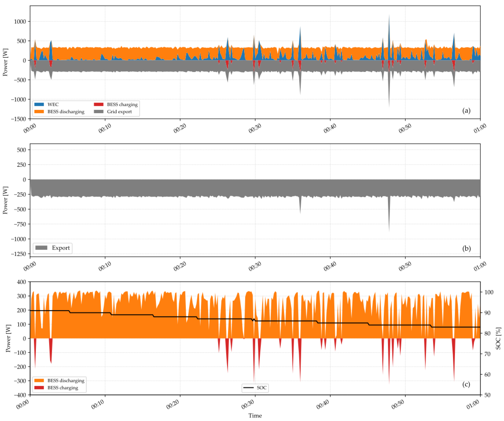
Task: Click the SOC [%] right axis title
Action: 499,339
